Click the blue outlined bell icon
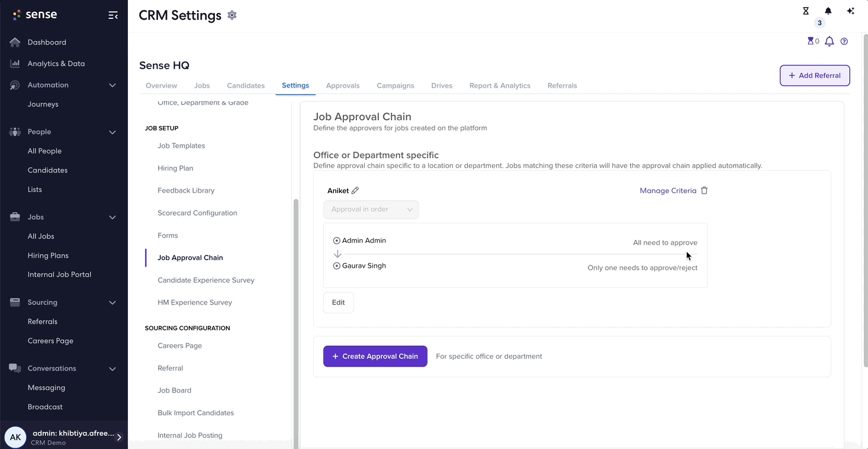868x449 pixels. 830,41
